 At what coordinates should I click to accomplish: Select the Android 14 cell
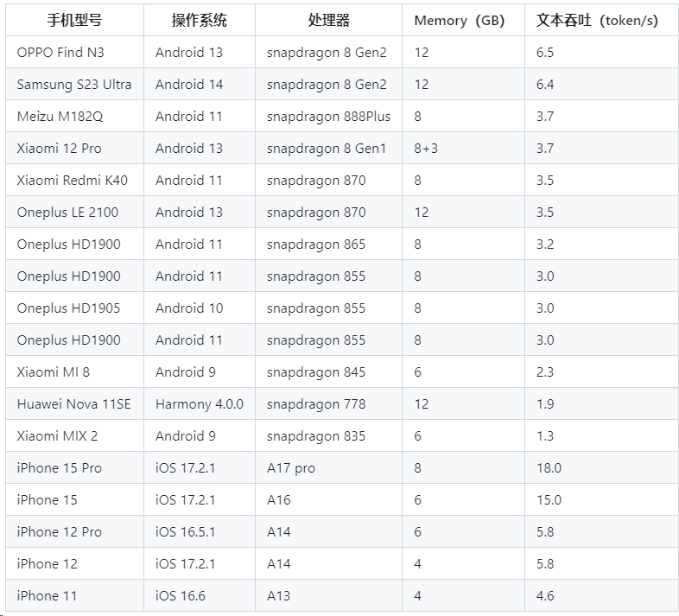click(189, 85)
